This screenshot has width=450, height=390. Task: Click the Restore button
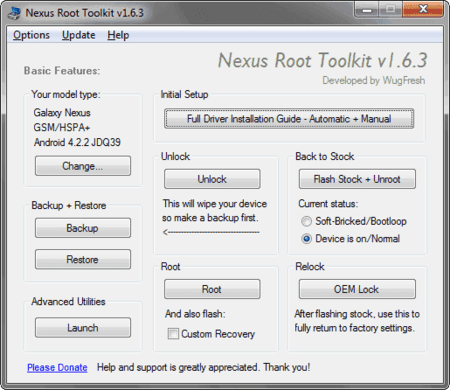[x=83, y=259]
